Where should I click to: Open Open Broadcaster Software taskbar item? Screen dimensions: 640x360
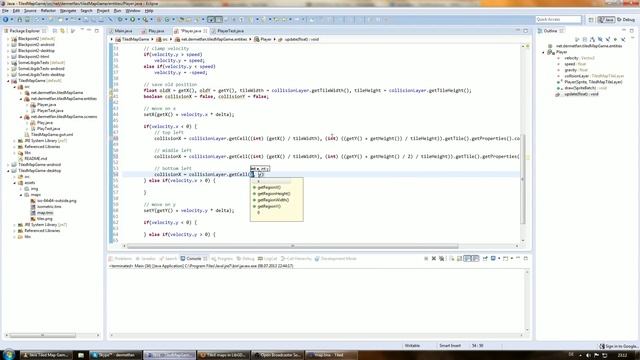(x=278, y=355)
